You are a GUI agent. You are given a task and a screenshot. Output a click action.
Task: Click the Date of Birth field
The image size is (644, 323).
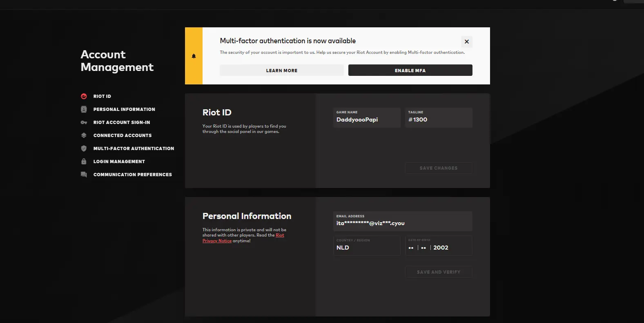coord(438,248)
